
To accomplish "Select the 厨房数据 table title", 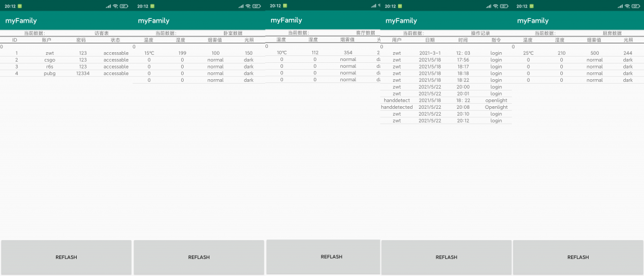I will point(611,33).
